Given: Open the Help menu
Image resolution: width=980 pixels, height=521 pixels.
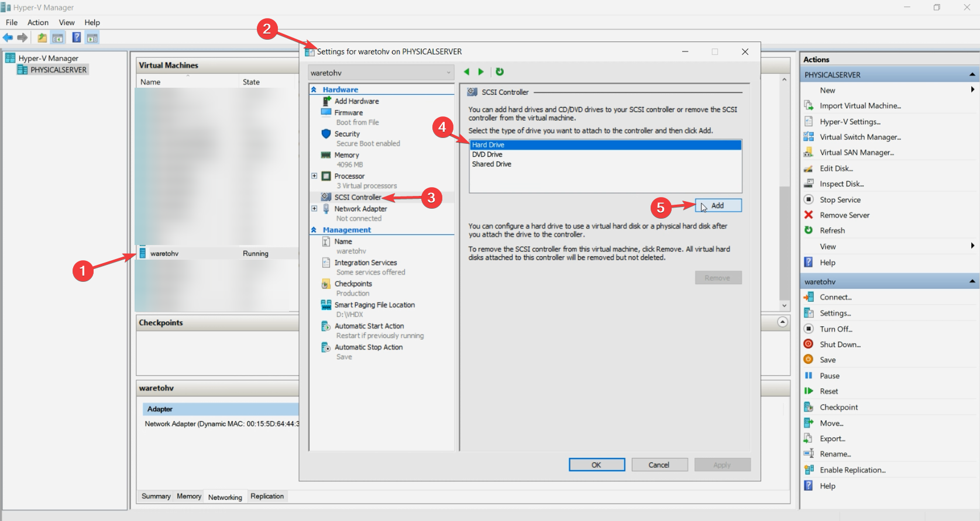Looking at the screenshot, I should pos(92,22).
